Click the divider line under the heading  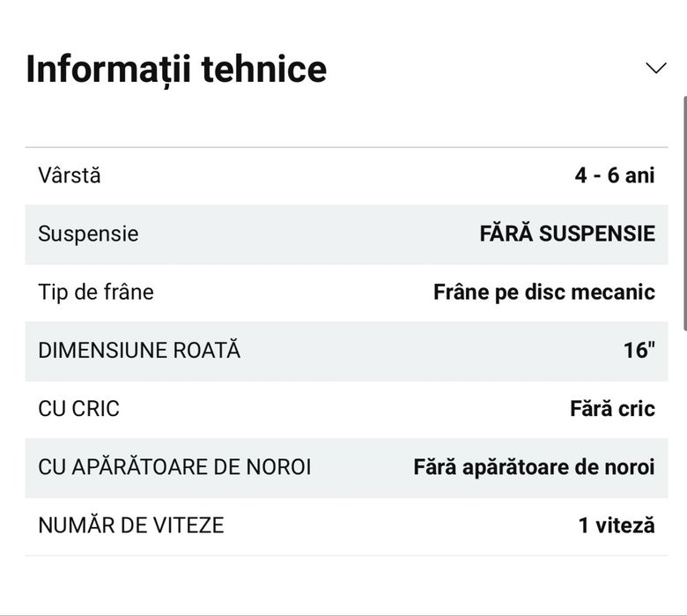click(x=346, y=147)
